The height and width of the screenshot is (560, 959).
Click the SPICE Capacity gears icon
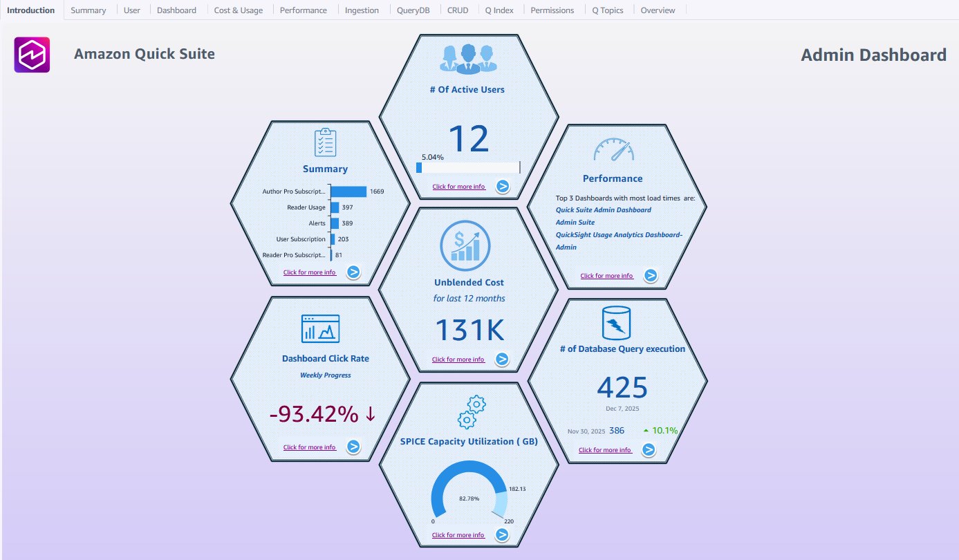point(469,413)
